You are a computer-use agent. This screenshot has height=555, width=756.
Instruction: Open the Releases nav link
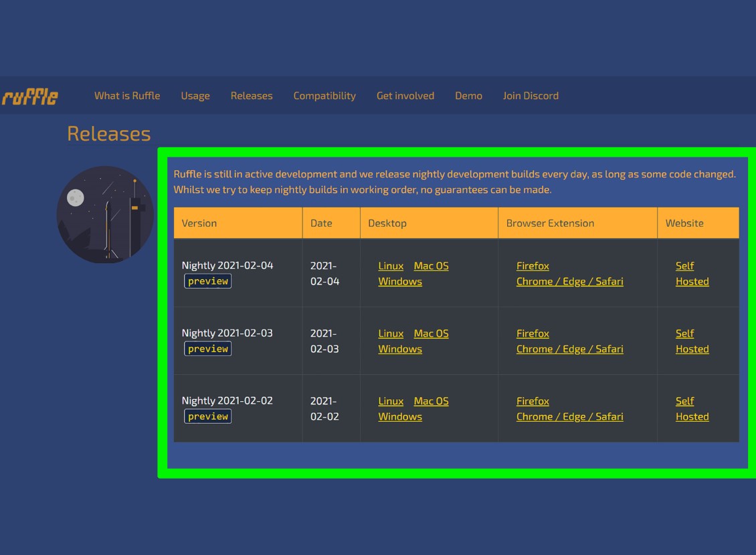252,96
